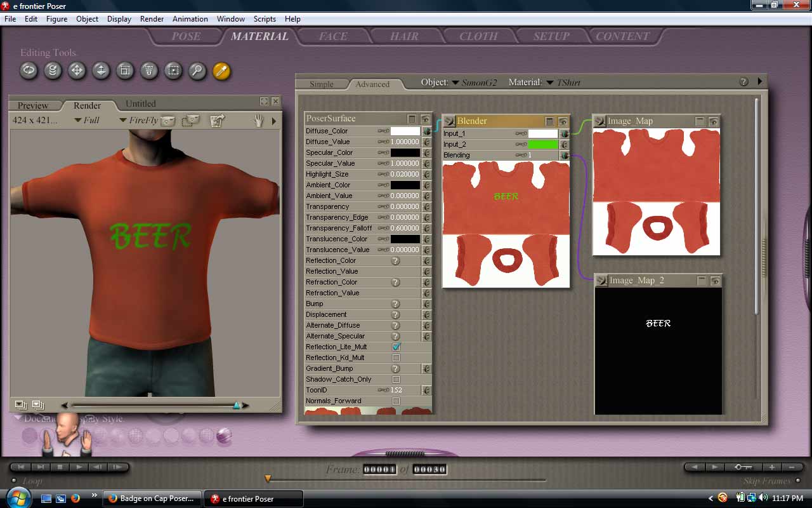Image resolution: width=812 pixels, height=508 pixels.
Task: Click the render camera icon beside FireFly
Action: point(167,121)
